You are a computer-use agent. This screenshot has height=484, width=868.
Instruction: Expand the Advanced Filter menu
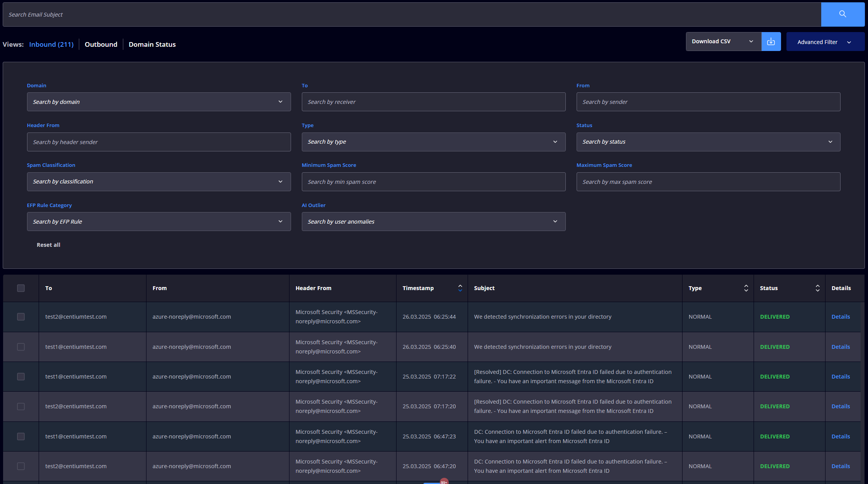pos(825,42)
